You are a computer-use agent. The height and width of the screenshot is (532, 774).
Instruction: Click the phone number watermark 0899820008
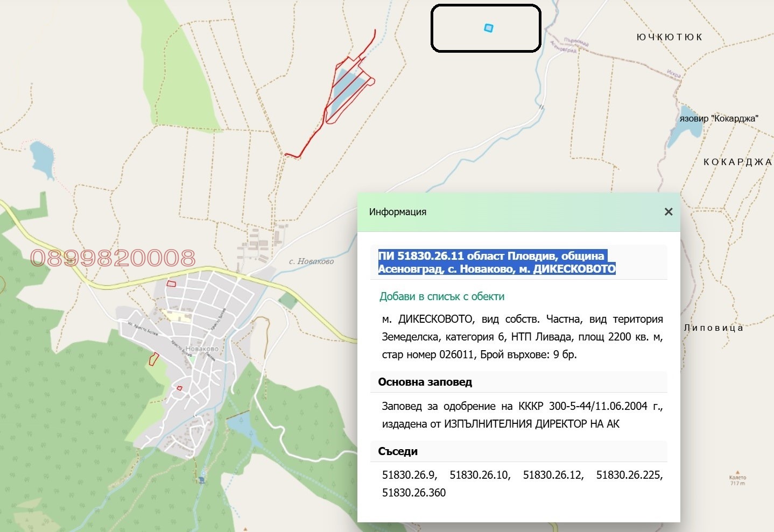coord(113,259)
